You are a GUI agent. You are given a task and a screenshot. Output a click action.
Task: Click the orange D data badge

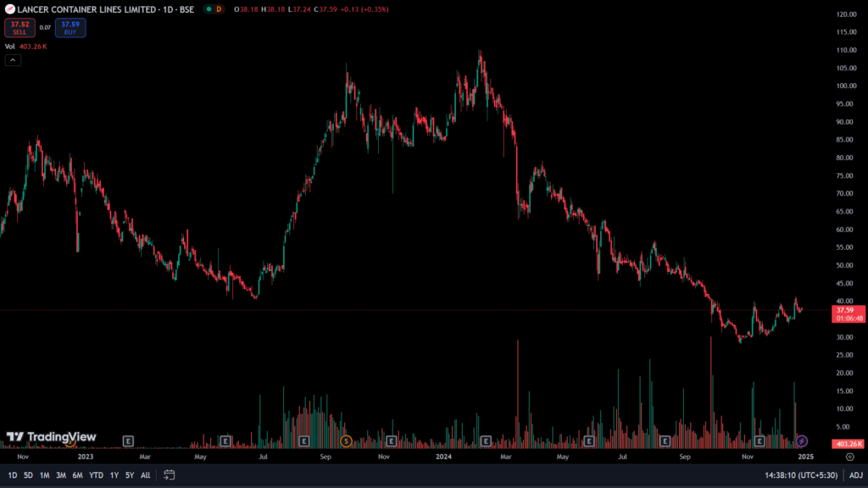[219, 9]
